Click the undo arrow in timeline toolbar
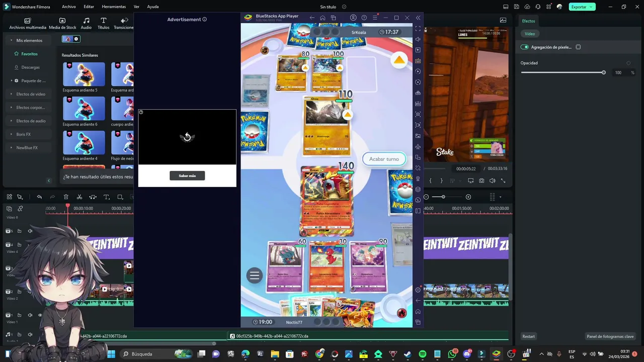644x362 pixels. click(x=39, y=197)
